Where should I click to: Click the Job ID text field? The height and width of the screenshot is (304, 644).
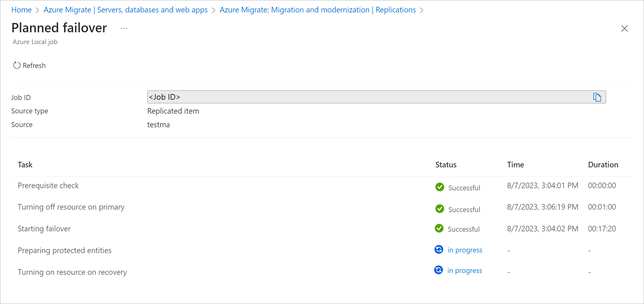pyautogui.click(x=367, y=97)
